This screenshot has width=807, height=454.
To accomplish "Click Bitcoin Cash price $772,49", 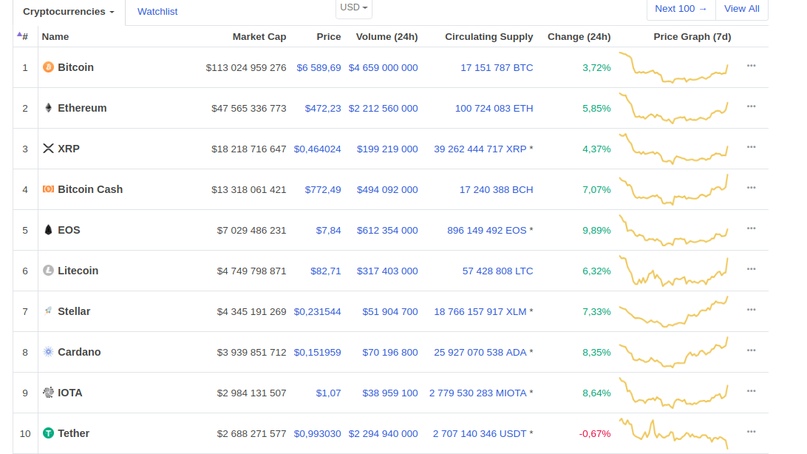I will 323,189.
